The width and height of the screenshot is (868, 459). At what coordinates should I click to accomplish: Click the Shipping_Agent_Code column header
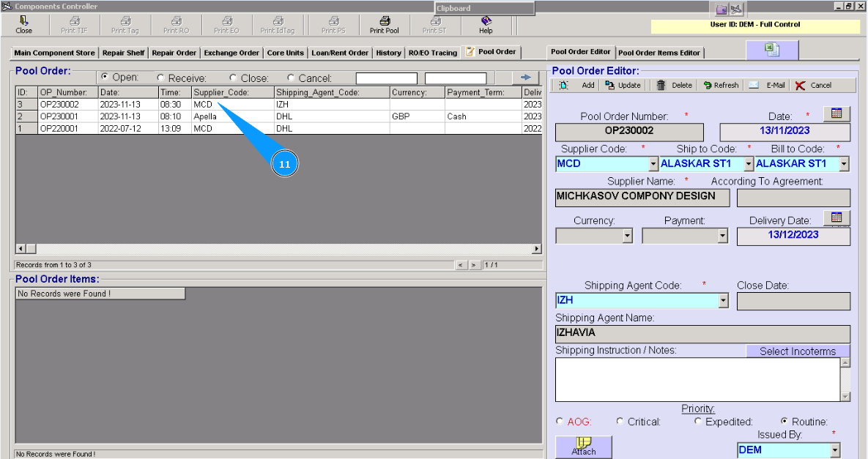click(x=332, y=92)
